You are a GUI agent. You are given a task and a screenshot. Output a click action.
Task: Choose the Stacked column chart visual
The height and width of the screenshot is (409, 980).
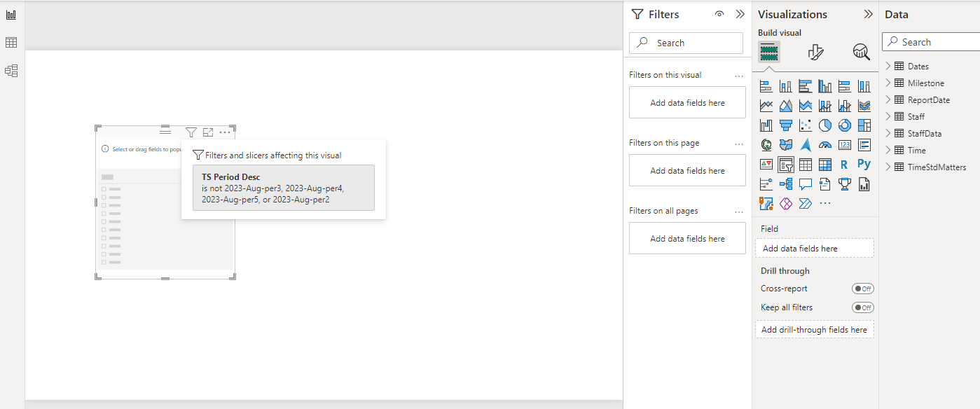786,86
